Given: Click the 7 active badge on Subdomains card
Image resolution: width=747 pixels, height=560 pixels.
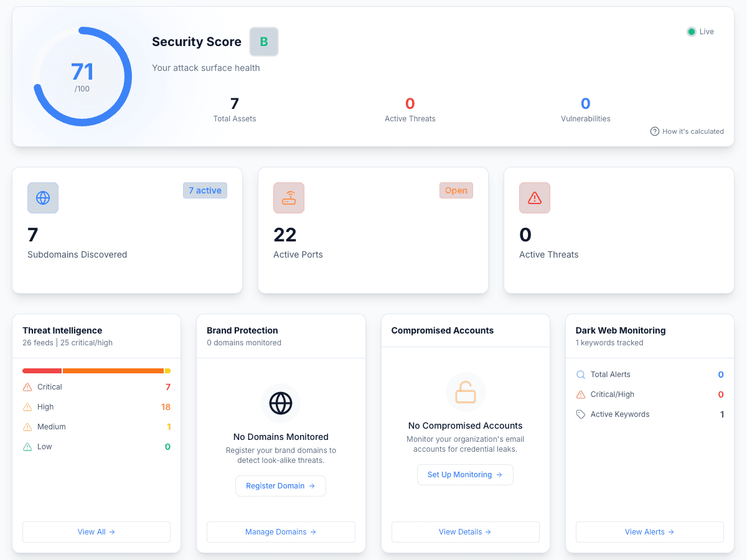Looking at the screenshot, I should pyautogui.click(x=205, y=190).
